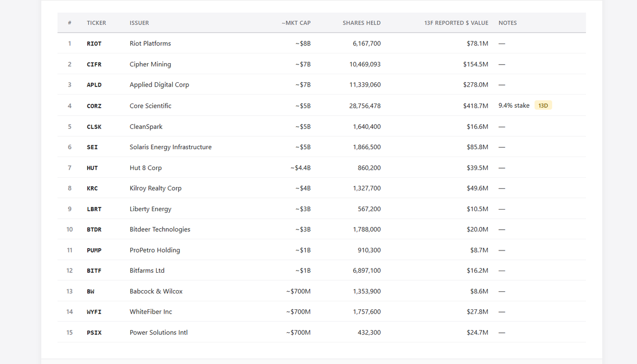Screen dimensions: 637x364
Task: Click the 9.4% stake note
Action: [514, 106]
